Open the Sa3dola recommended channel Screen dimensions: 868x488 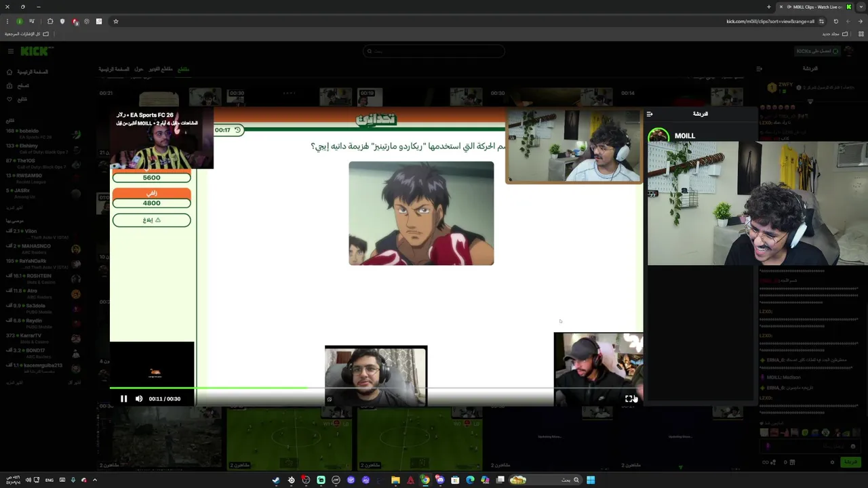(x=42, y=308)
